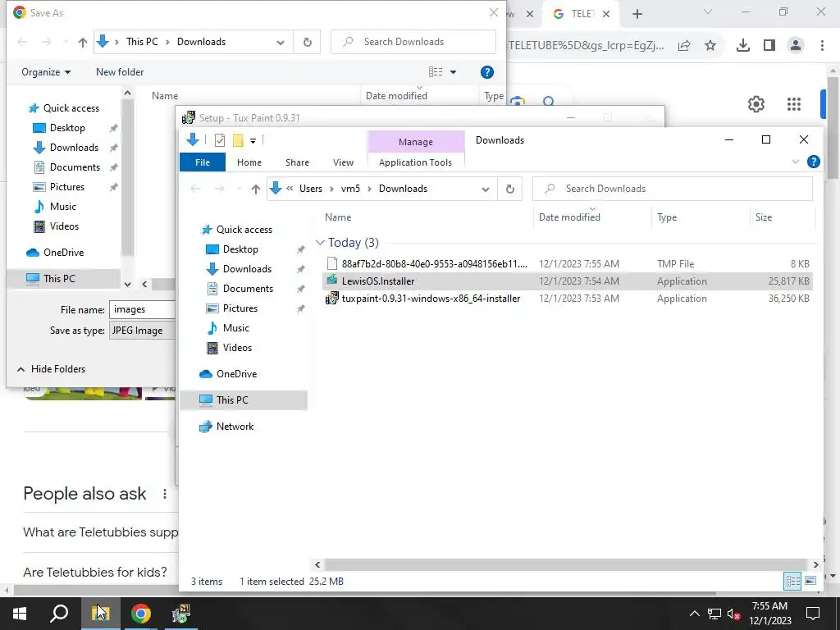
Task: Open Windows search on the taskbar
Action: 59,614
